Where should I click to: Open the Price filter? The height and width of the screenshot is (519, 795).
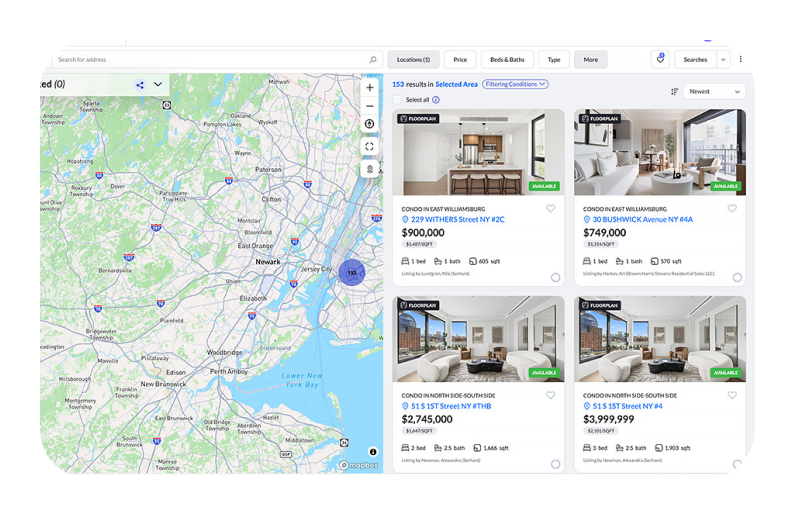[460, 59]
